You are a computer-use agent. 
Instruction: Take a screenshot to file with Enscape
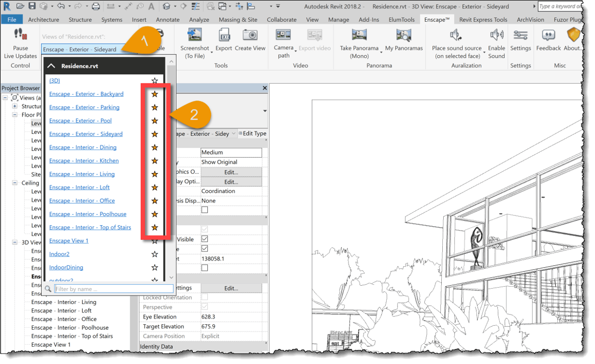coord(195,40)
